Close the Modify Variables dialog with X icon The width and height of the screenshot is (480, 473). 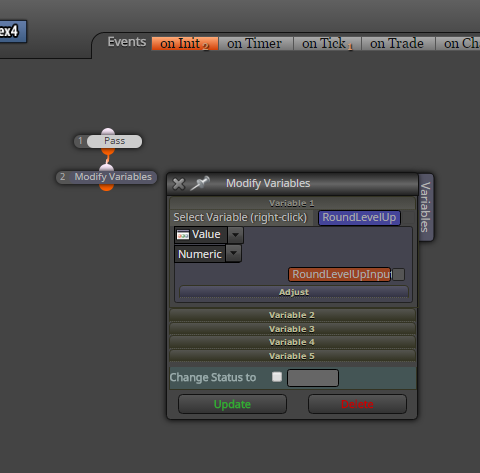[x=179, y=184]
